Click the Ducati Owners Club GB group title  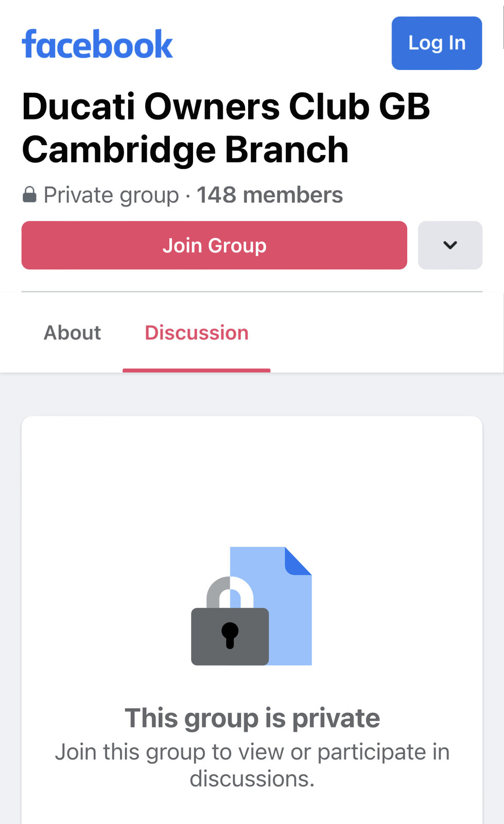click(x=225, y=107)
